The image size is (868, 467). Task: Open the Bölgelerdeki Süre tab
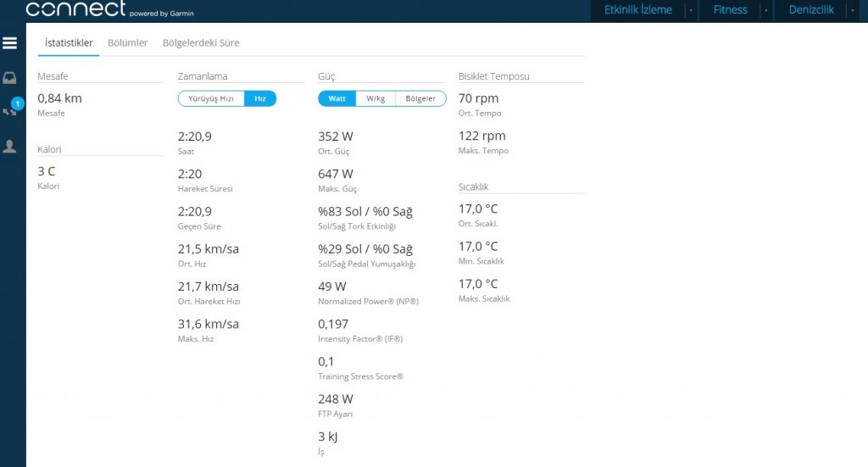[x=201, y=42]
